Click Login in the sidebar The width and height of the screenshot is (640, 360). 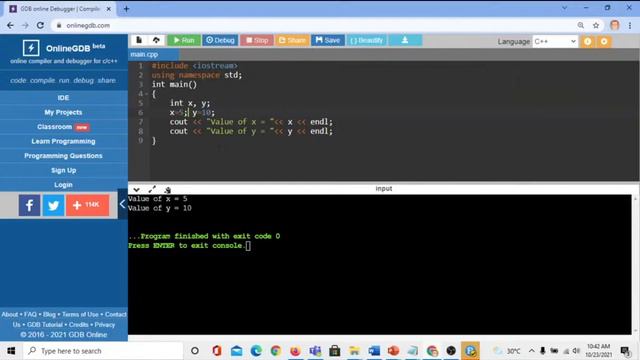(x=63, y=185)
